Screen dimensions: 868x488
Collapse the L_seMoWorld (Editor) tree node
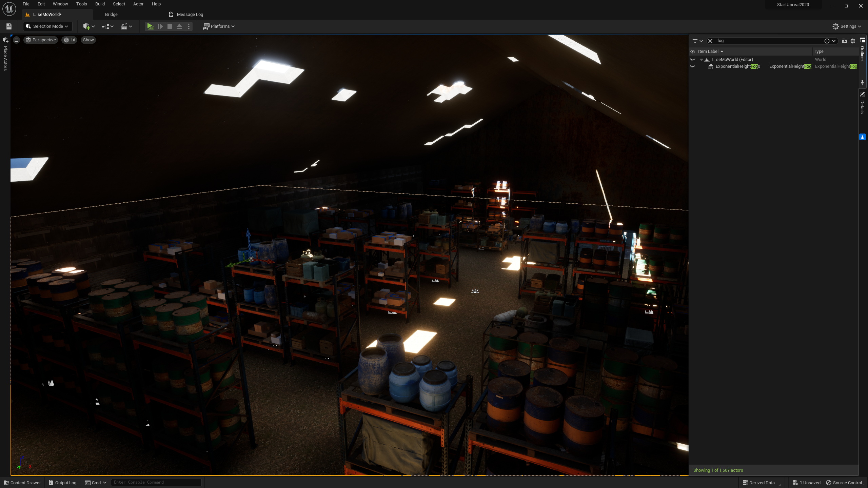pyautogui.click(x=702, y=60)
